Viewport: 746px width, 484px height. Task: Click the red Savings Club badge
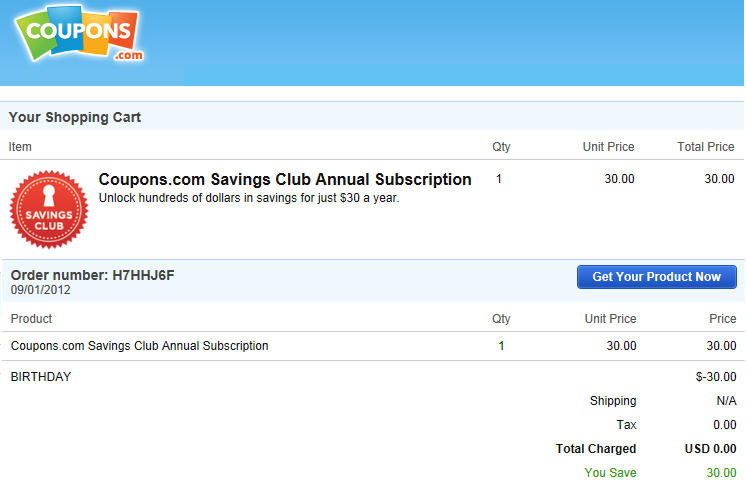pos(49,209)
